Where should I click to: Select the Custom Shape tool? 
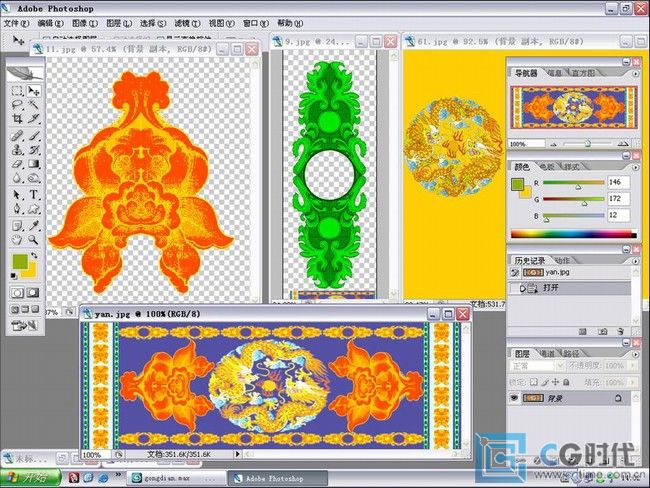tap(34, 209)
